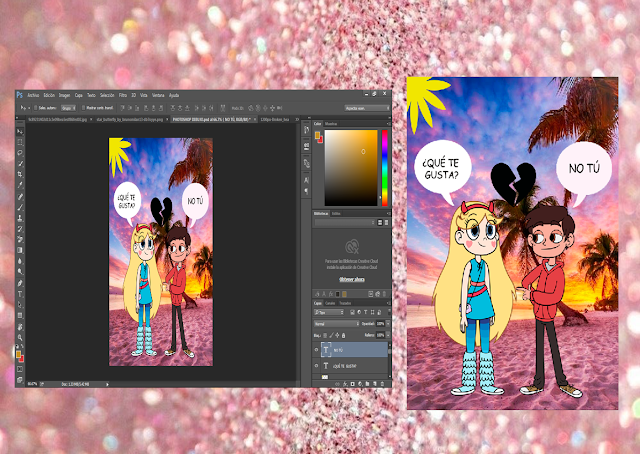Open the Opacidad value dropdown arrow
The image size is (640, 454).
(387, 324)
